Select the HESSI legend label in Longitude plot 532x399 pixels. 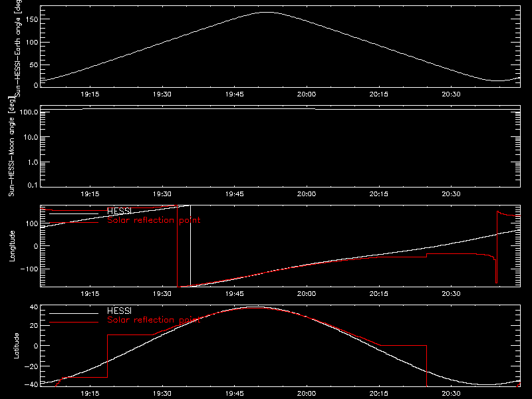coord(119,211)
